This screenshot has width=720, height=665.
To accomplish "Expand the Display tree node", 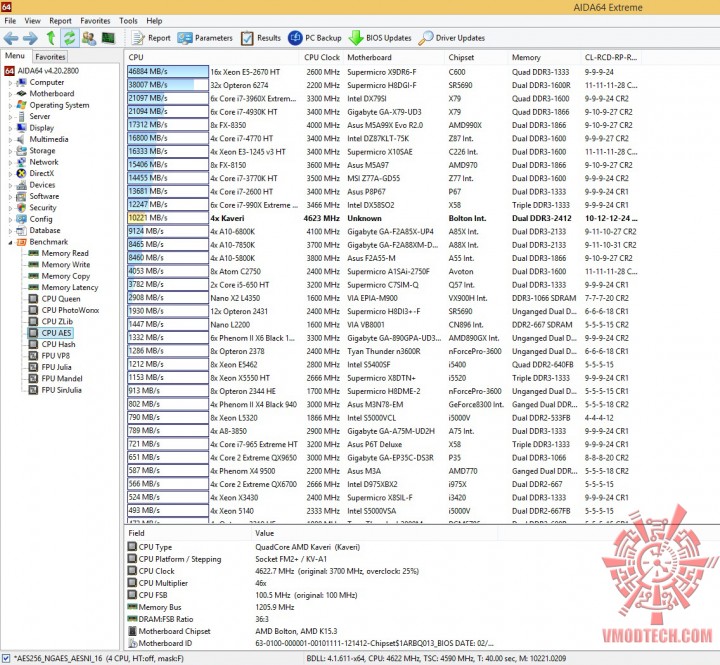I will point(10,129).
